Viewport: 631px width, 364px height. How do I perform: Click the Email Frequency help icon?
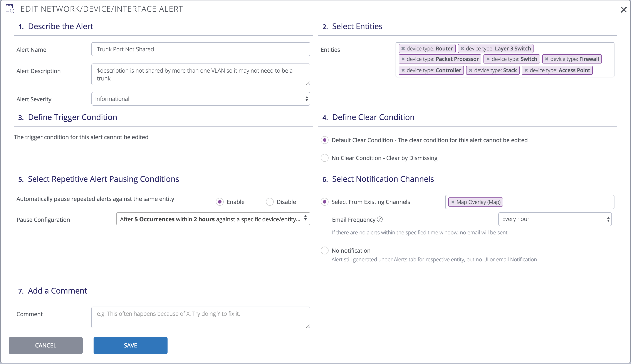click(x=380, y=219)
